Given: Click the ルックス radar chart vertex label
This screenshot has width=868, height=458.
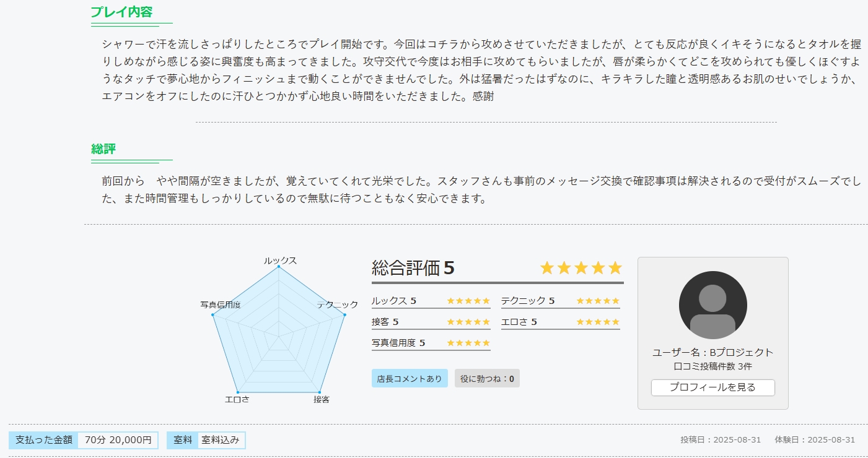Looking at the screenshot, I should (280, 261).
